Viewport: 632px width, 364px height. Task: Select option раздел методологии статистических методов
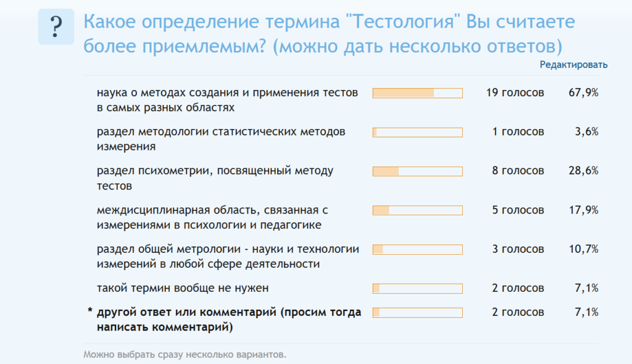point(221,139)
